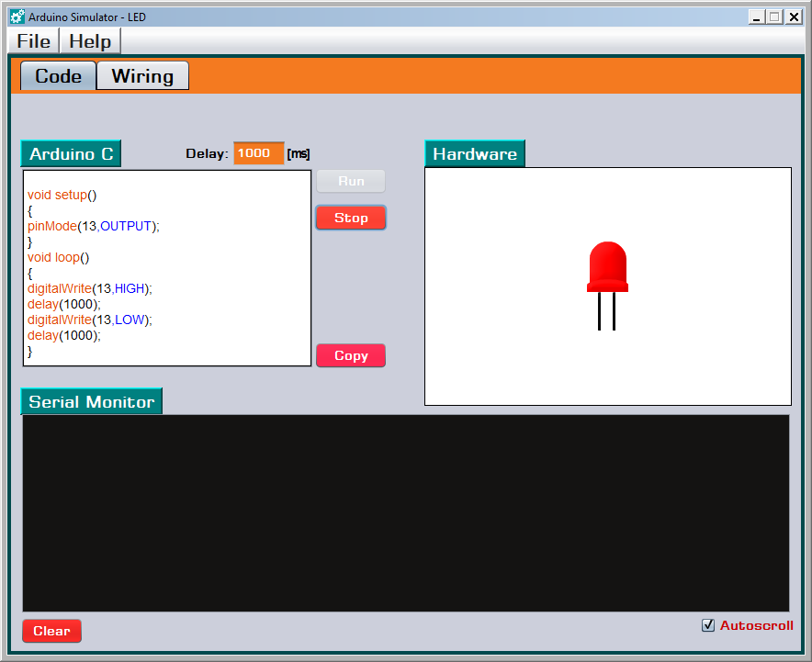Image resolution: width=812 pixels, height=662 pixels.
Task: Click the last 'delay(1000);' line after LOW
Action: coord(64,335)
